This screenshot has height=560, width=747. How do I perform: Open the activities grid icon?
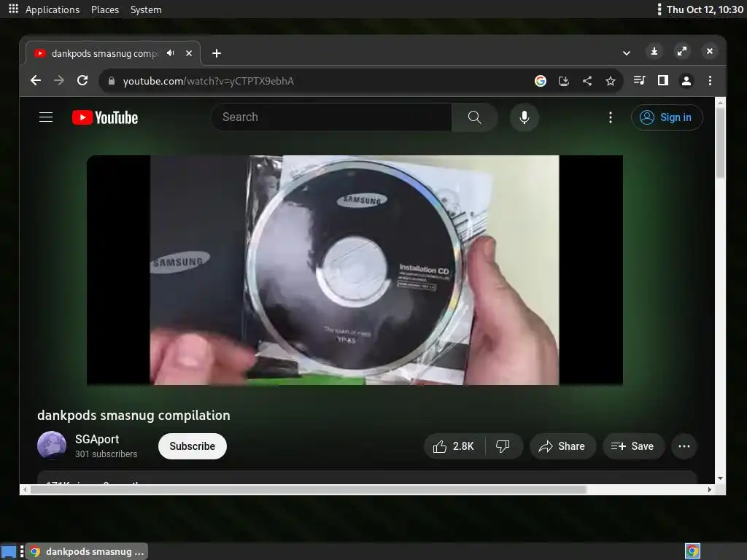click(13, 9)
